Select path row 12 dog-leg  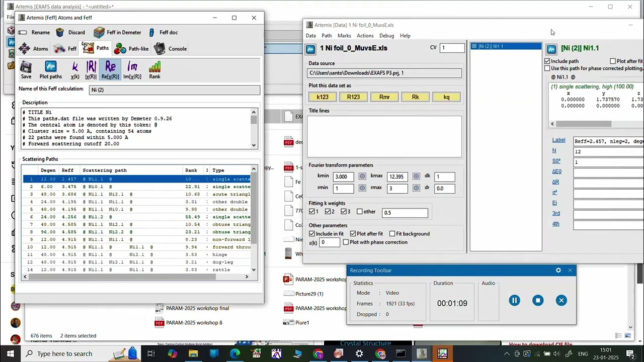tap(136, 262)
